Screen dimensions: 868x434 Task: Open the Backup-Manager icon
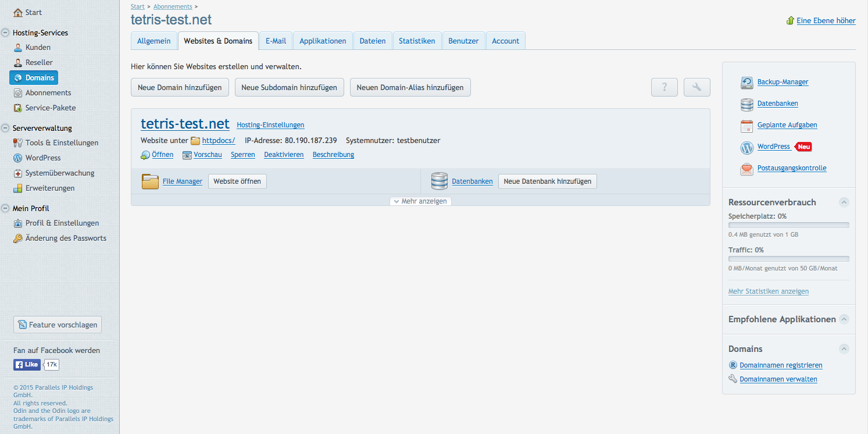coord(746,83)
